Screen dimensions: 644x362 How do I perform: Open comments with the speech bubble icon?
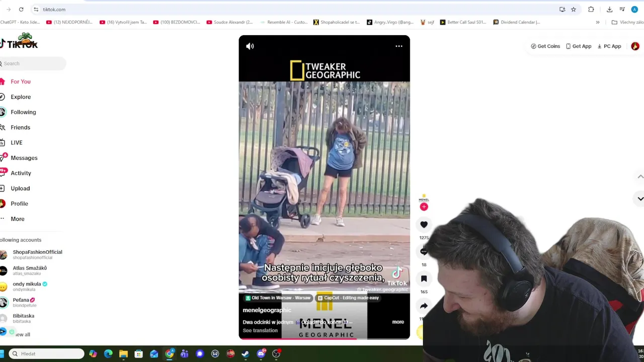(424, 251)
